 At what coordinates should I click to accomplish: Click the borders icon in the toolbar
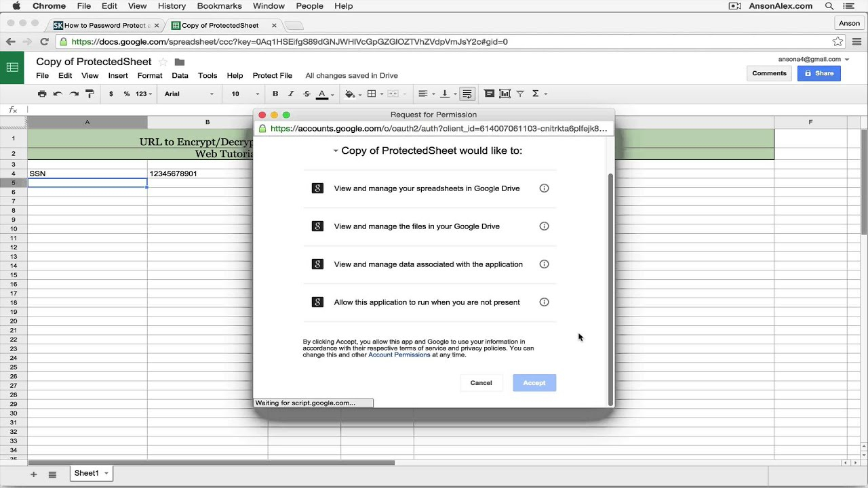point(371,94)
